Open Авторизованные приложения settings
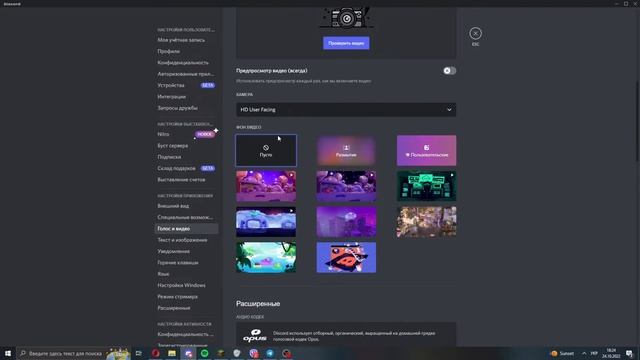The image size is (640, 360). coord(186,74)
